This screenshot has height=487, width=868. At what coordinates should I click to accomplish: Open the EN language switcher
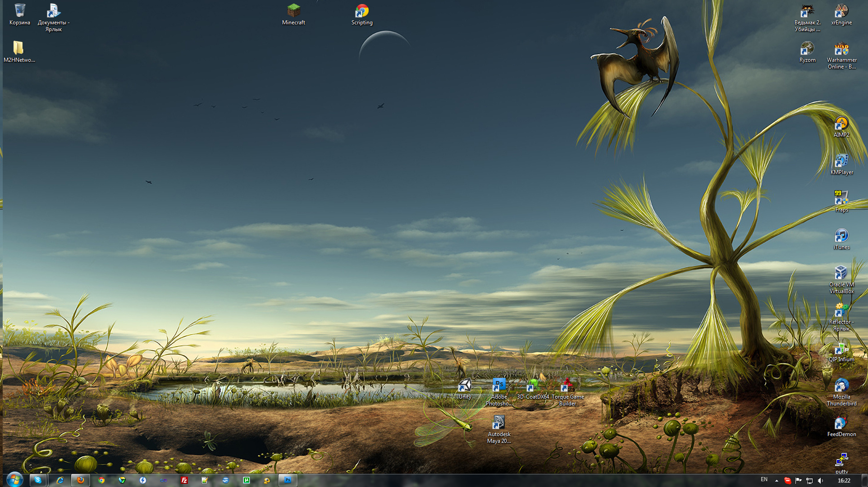pyautogui.click(x=764, y=480)
